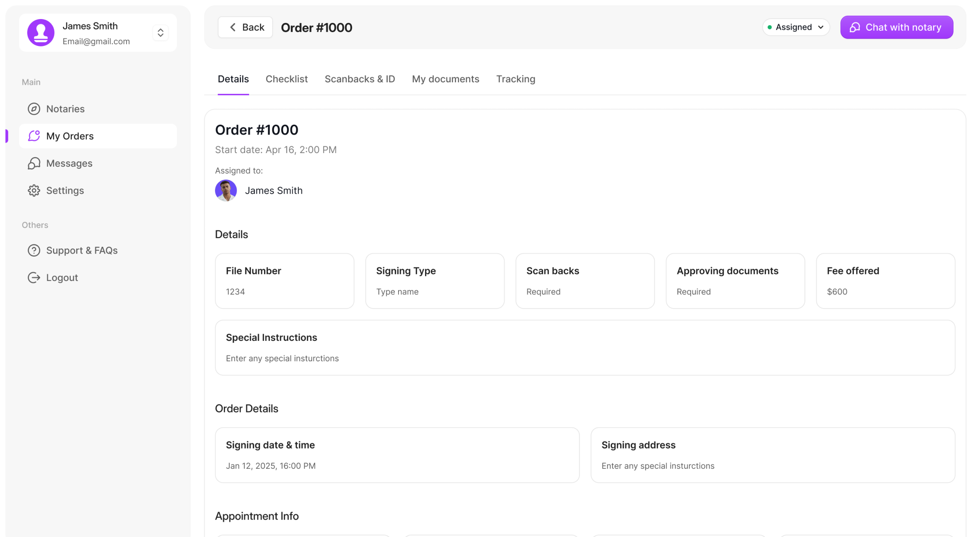980x537 pixels.
Task: Expand the account switcher chevrons
Action: click(161, 33)
